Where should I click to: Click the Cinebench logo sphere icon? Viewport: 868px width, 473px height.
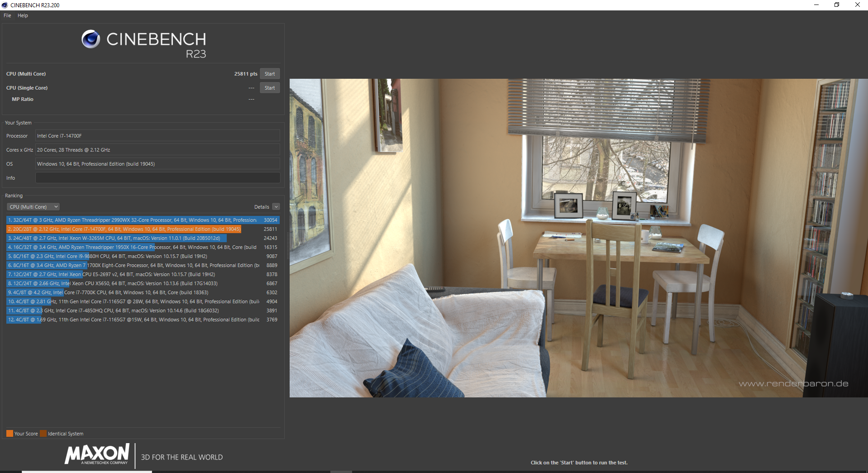click(91, 39)
